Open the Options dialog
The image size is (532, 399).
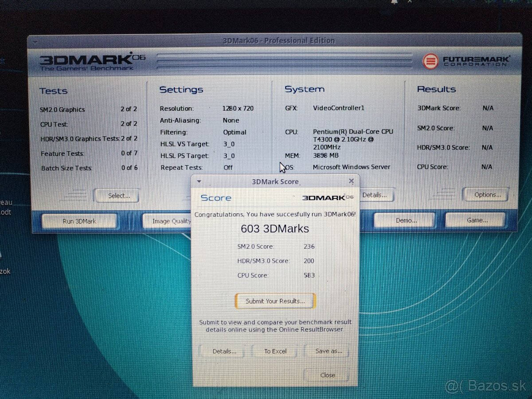pyautogui.click(x=486, y=194)
